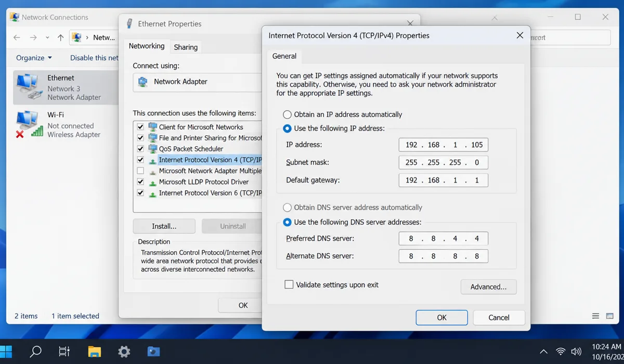Click the Forward arrow in Network Connections

tap(33, 37)
